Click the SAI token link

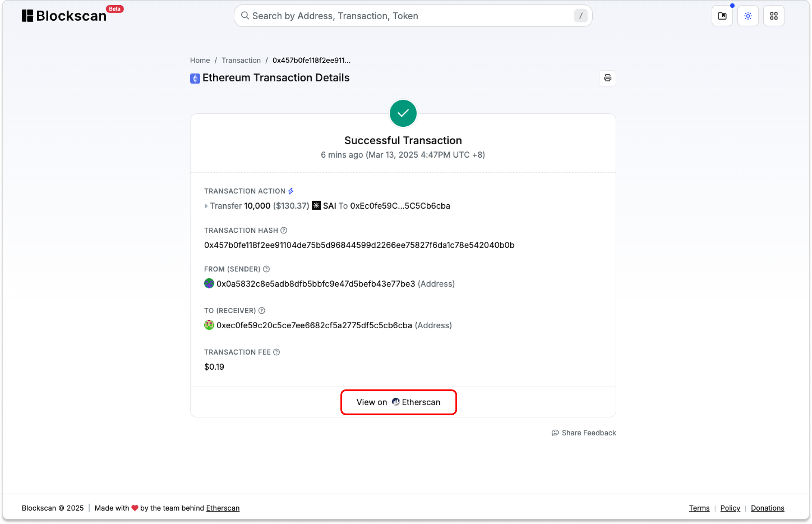coord(329,206)
